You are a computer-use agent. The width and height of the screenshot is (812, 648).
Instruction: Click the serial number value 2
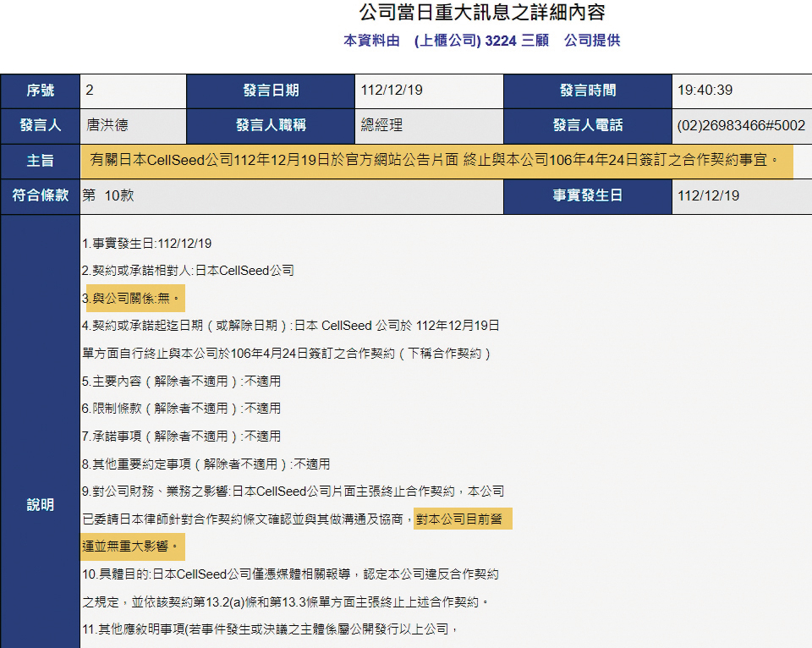point(90,91)
